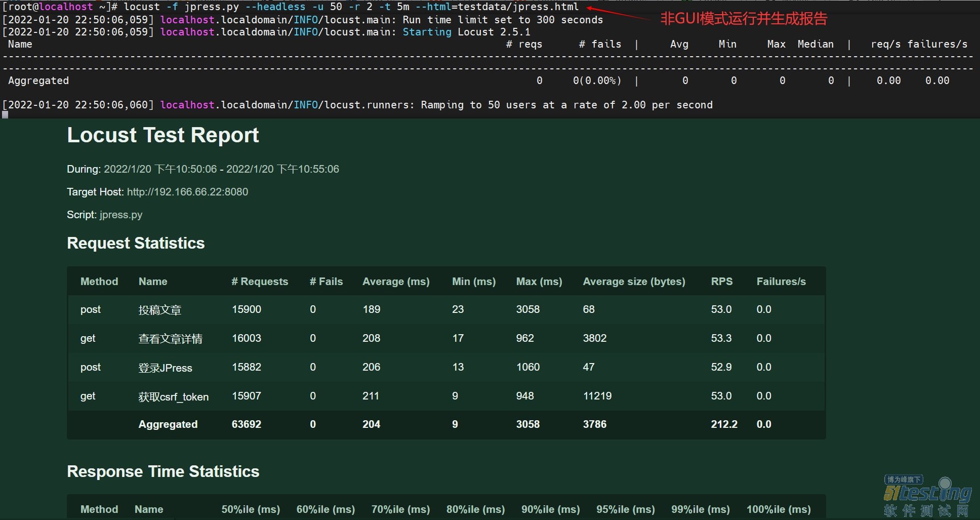Viewport: 980px width, 520px height.
Task: Click the Ramping to 50 users log line
Action: [x=357, y=105]
